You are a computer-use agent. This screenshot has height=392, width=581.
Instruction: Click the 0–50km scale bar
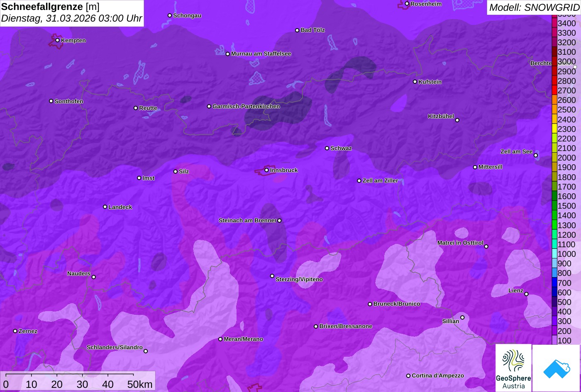tap(78, 381)
